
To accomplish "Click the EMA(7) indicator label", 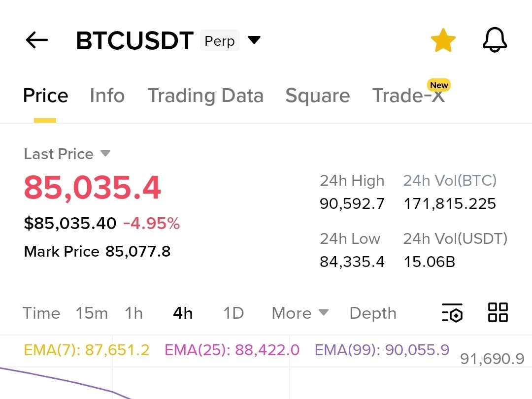I will pyautogui.click(x=87, y=350).
